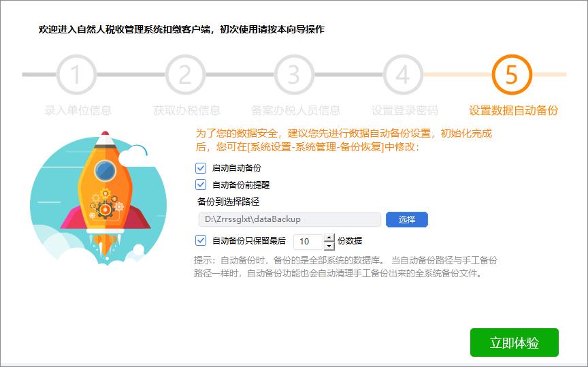Increase backup count with up arrow
Image resolution: width=588 pixels, height=367 pixels.
(329, 238)
